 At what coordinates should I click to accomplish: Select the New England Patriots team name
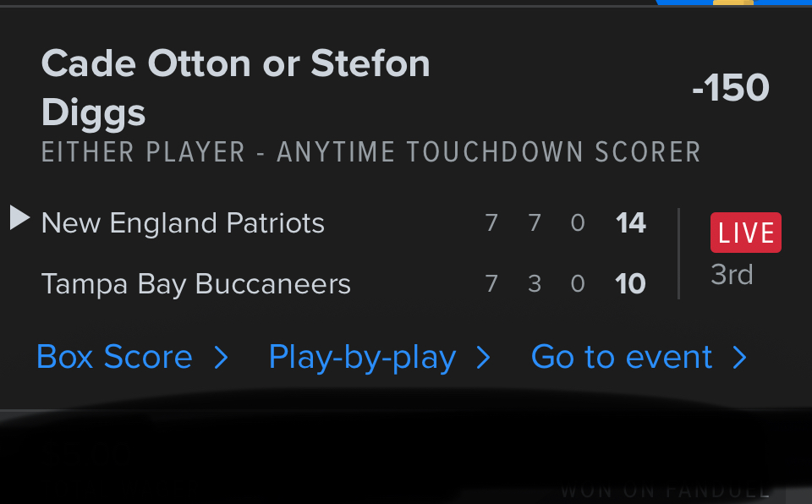point(183,223)
